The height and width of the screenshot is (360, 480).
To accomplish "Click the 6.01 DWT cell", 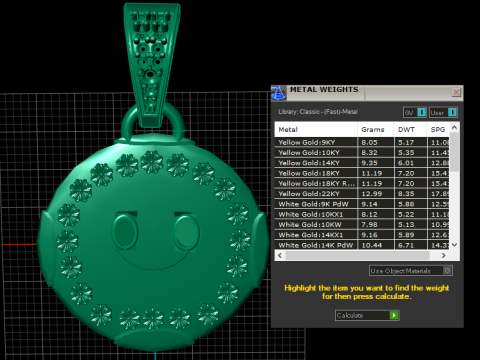I will [x=410, y=163].
